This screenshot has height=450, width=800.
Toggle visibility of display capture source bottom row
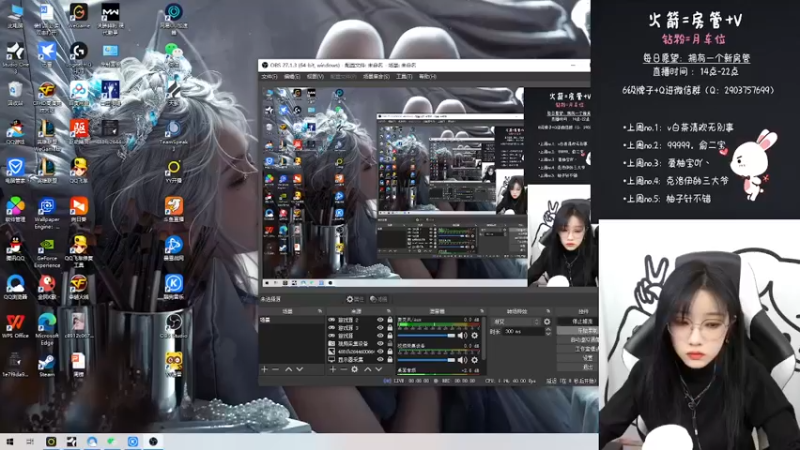[380, 359]
